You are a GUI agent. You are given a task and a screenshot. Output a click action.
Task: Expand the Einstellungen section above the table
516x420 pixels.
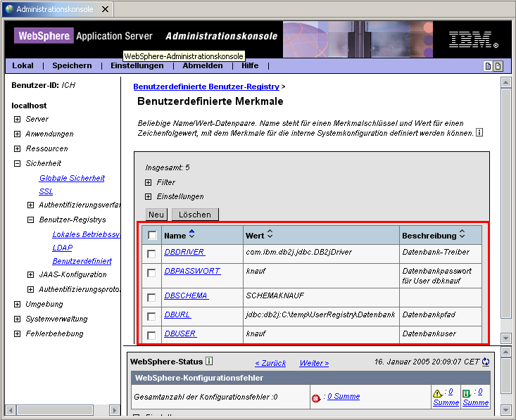click(149, 197)
